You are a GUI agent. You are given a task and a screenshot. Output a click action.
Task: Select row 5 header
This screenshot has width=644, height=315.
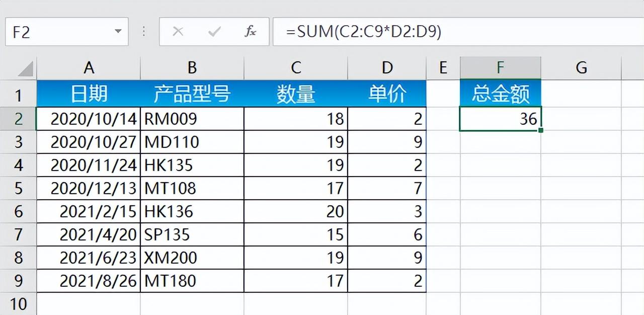(x=19, y=188)
